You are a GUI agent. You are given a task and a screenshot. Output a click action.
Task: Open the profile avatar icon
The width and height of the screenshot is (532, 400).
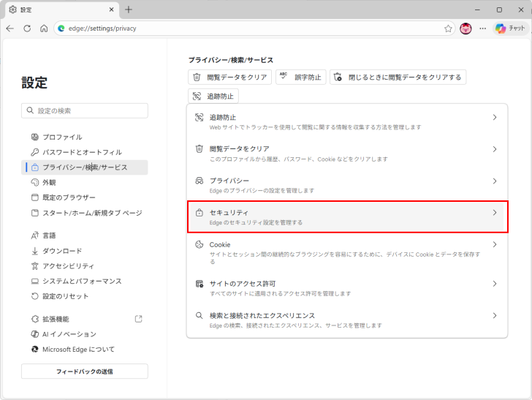coord(465,29)
